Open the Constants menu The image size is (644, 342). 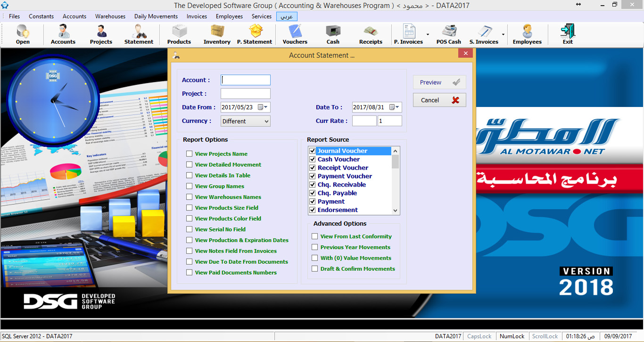41,16
